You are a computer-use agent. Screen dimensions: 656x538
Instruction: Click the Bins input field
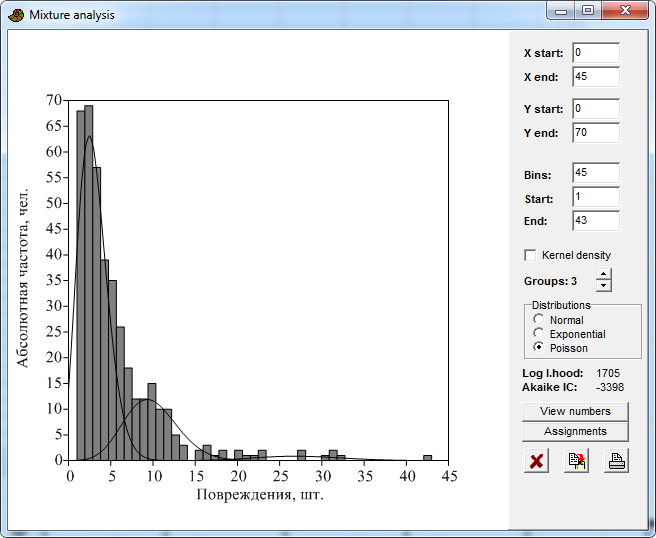595,174
